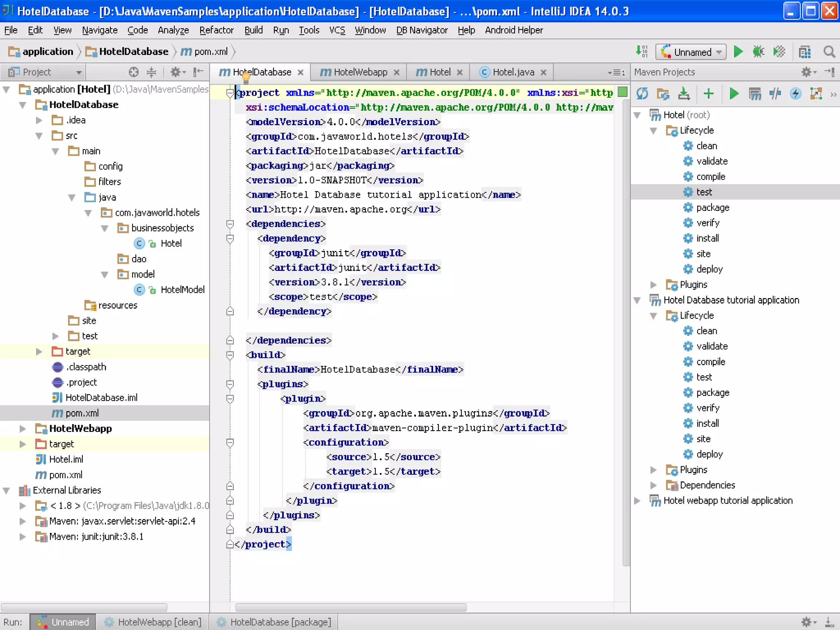Download sources and documentation icon
Image resolution: width=840 pixels, height=630 pixels.
point(684,94)
